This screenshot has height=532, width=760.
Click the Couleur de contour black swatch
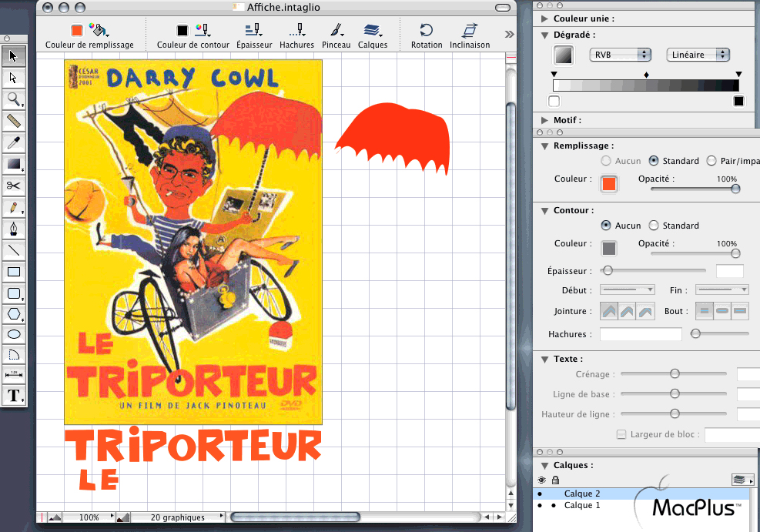182,30
